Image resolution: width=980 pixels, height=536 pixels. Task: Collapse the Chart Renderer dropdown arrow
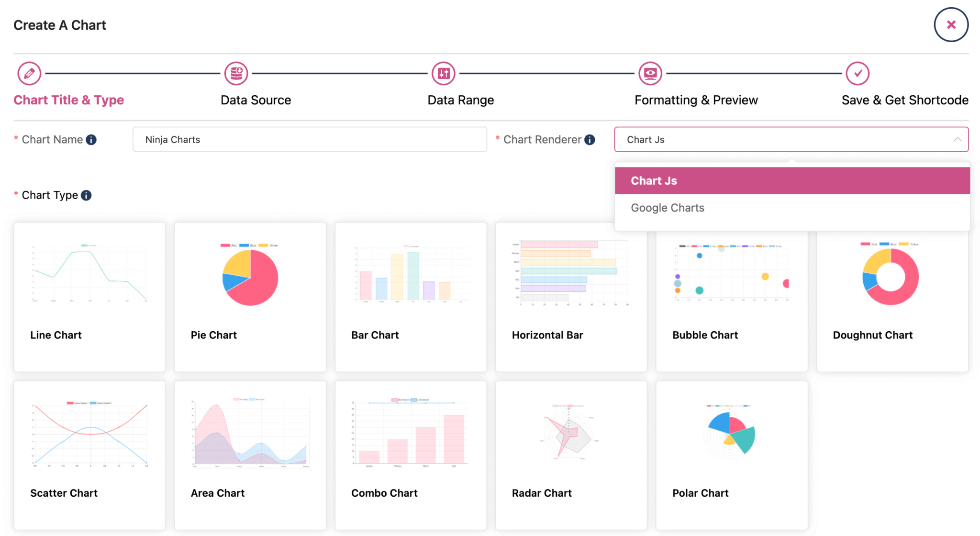pyautogui.click(x=957, y=140)
